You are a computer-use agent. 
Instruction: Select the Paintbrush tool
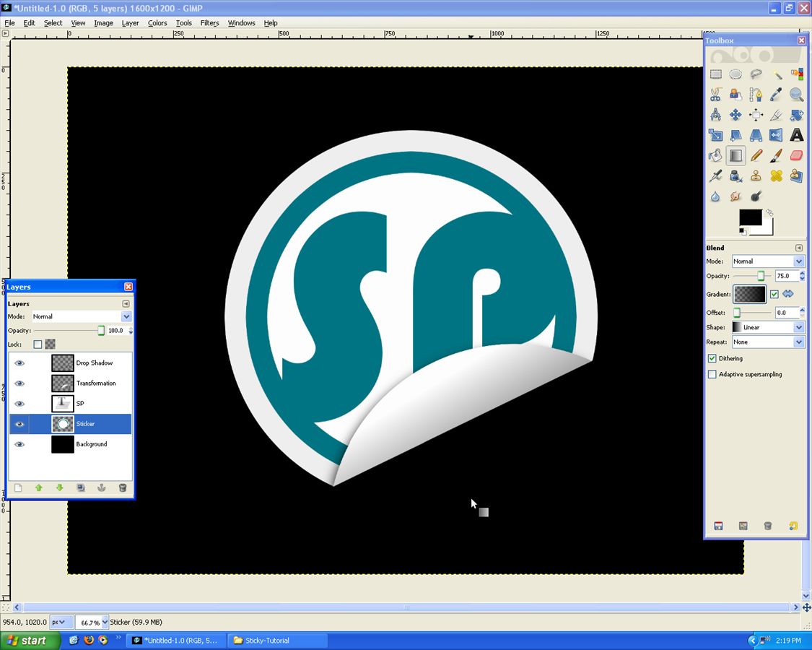point(776,155)
